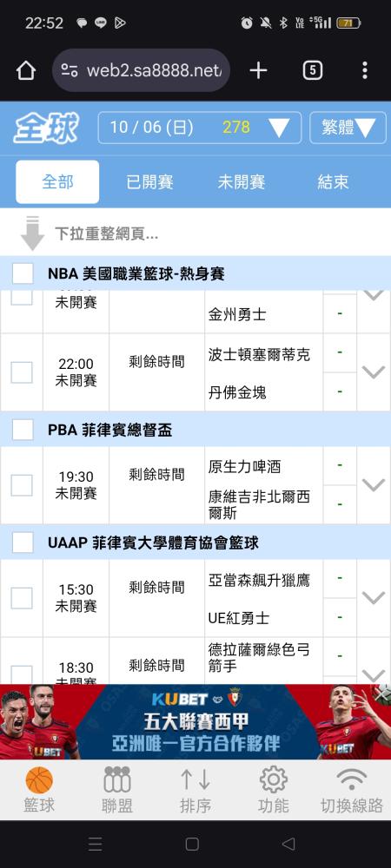Tick checkbox for 波士頓塞爾蒂克 22:00 match
The height and width of the screenshot is (868, 391).
(x=22, y=372)
